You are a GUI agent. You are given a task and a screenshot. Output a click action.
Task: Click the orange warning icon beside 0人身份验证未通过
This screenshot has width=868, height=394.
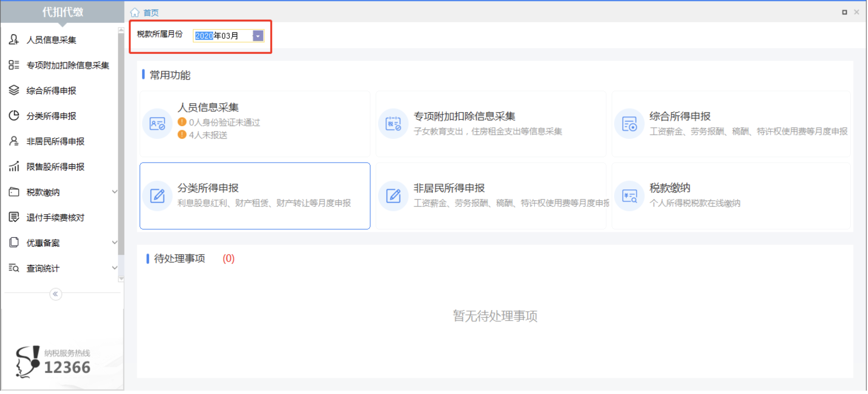point(182,122)
